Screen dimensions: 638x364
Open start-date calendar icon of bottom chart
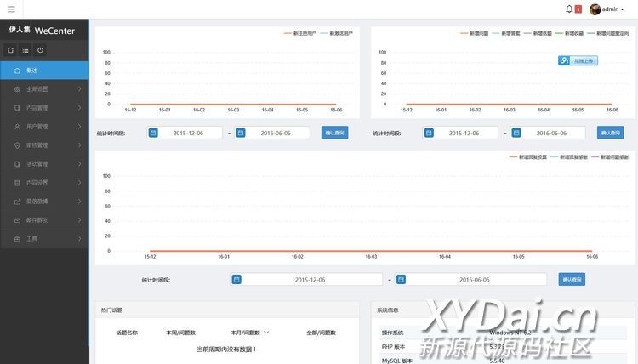click(236, 280)
